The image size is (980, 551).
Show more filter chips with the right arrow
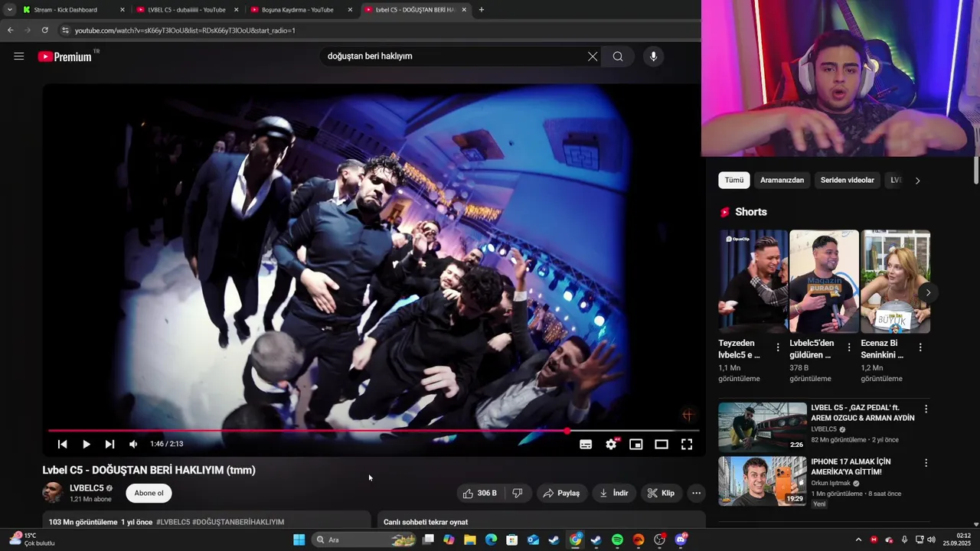point(917,181)
